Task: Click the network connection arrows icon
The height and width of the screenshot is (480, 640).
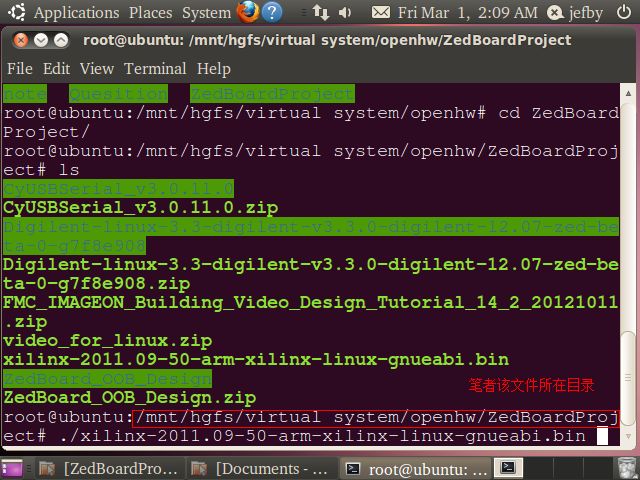Action: point(321,12)
